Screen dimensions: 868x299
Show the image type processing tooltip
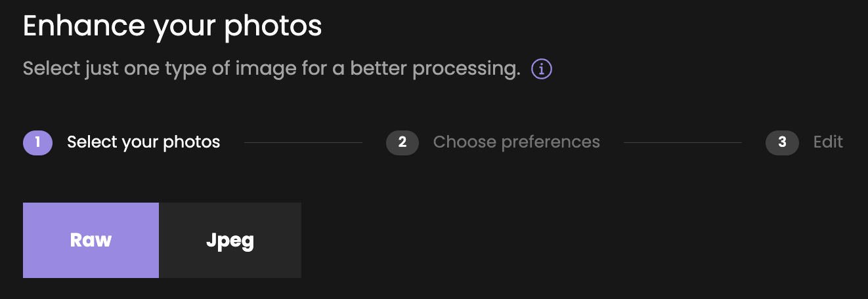(542, 68)
